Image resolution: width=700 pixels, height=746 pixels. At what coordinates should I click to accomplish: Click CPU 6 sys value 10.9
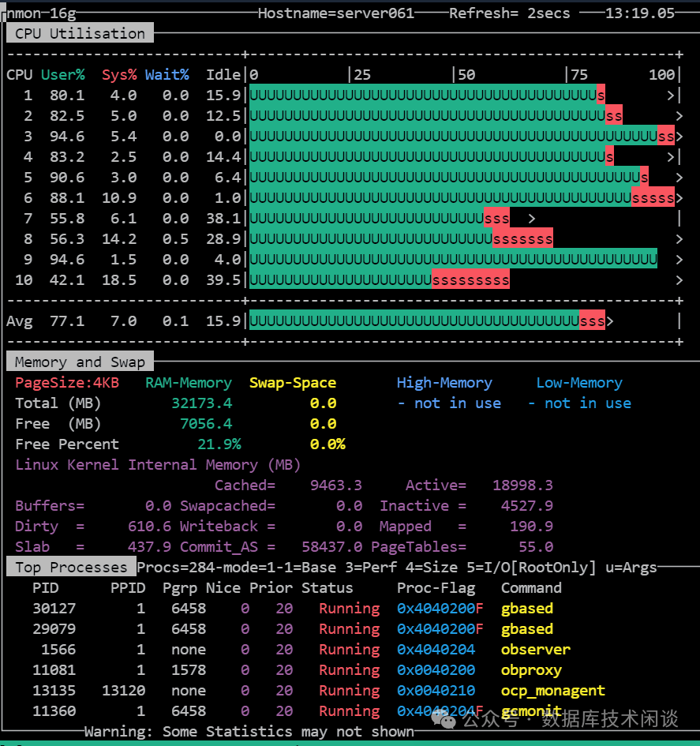[x=119, y=197]
